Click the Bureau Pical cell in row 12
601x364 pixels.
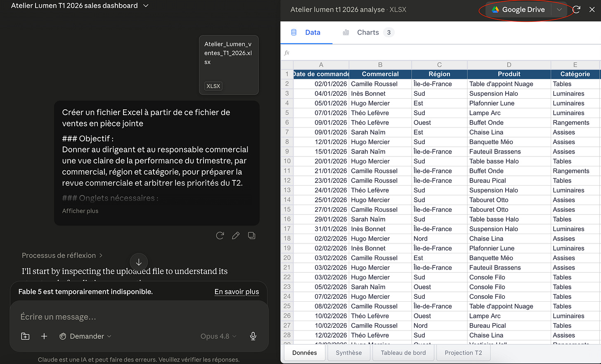pyautogui.click(x=509, y=181)
